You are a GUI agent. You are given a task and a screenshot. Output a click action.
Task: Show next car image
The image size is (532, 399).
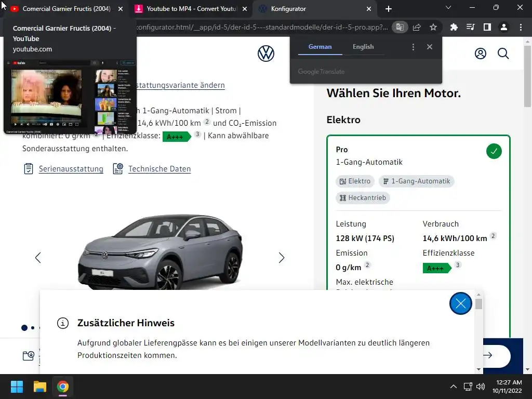click(282, 258)
